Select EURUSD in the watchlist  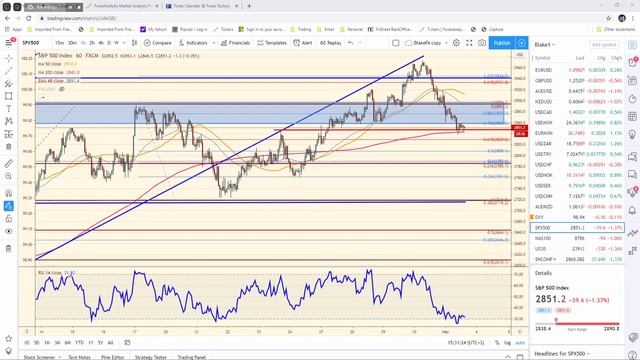pyautogui.click(x=578, y=70)
